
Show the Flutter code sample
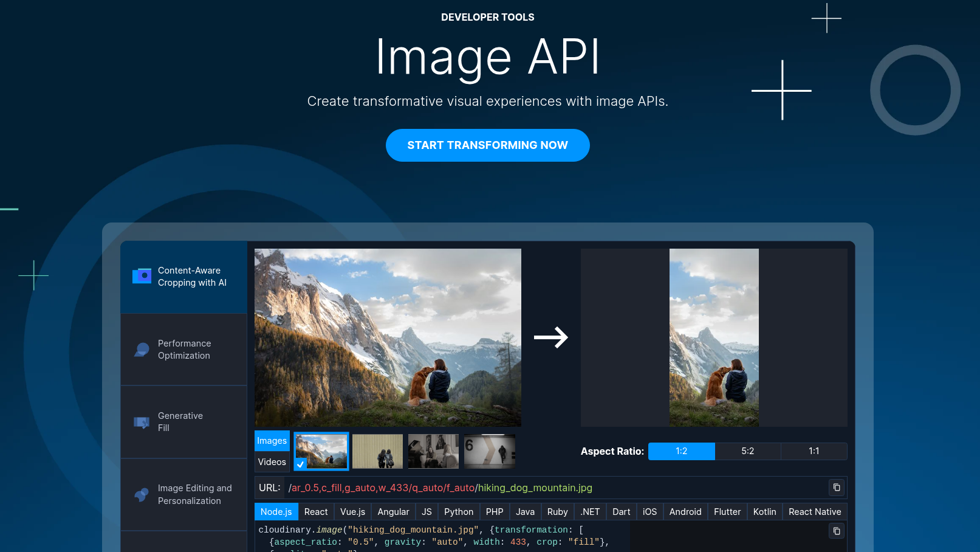[x=727, y=512]
